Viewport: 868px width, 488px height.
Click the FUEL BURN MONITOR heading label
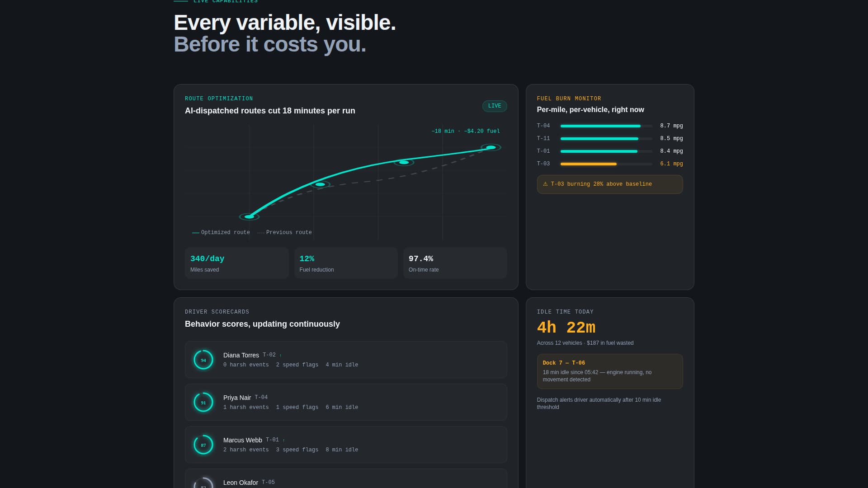569,99
